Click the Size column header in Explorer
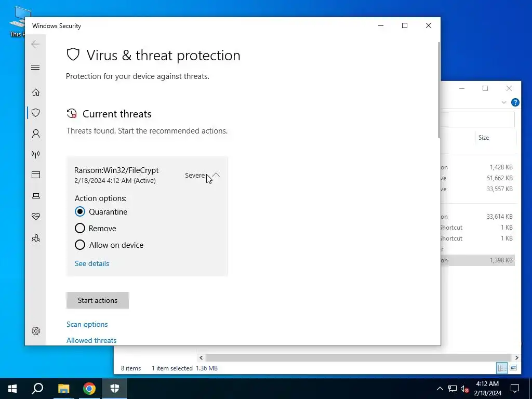Image resolution: width=532 pixels, height=399 pixels. 495,137
